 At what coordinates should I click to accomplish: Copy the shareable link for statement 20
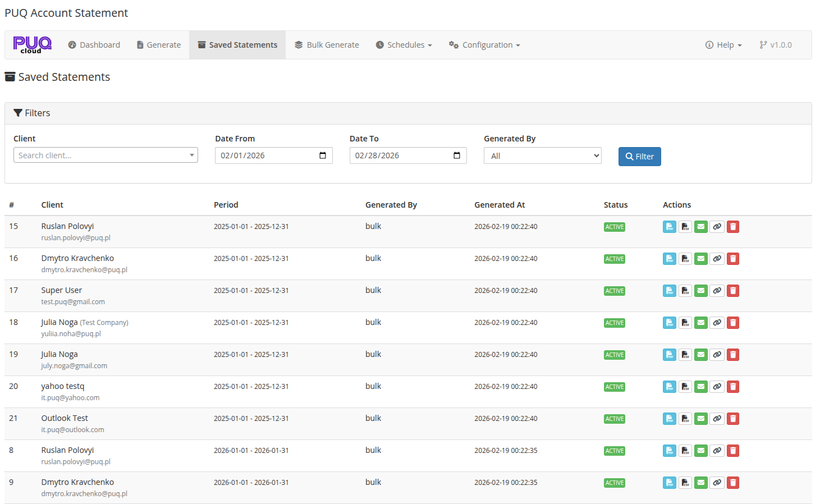[717, 386]
